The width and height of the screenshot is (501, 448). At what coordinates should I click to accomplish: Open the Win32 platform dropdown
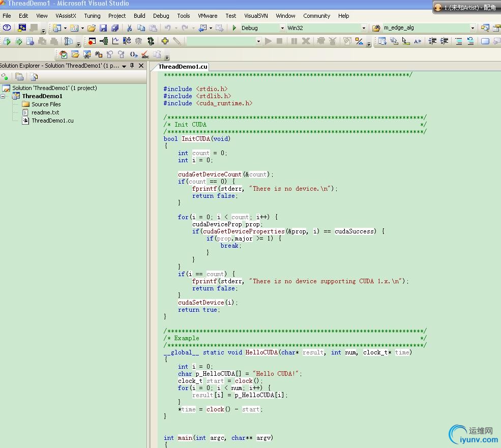[x=364, y=28]
